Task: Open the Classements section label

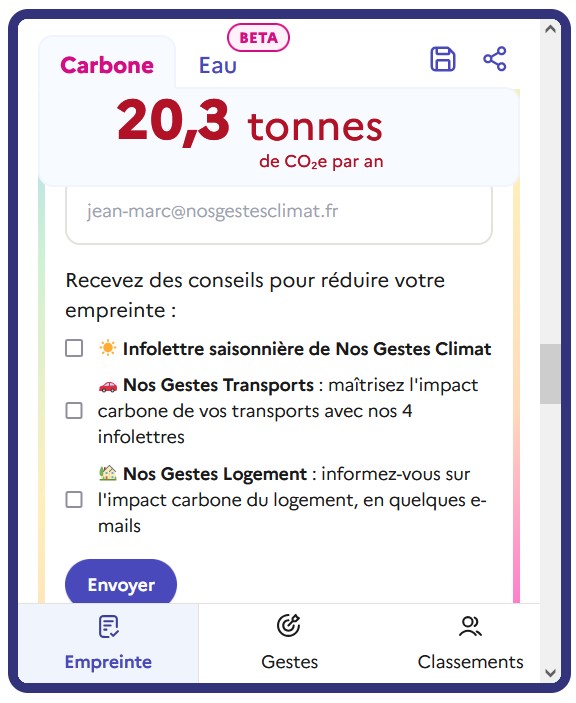Action: click(470, 662)
